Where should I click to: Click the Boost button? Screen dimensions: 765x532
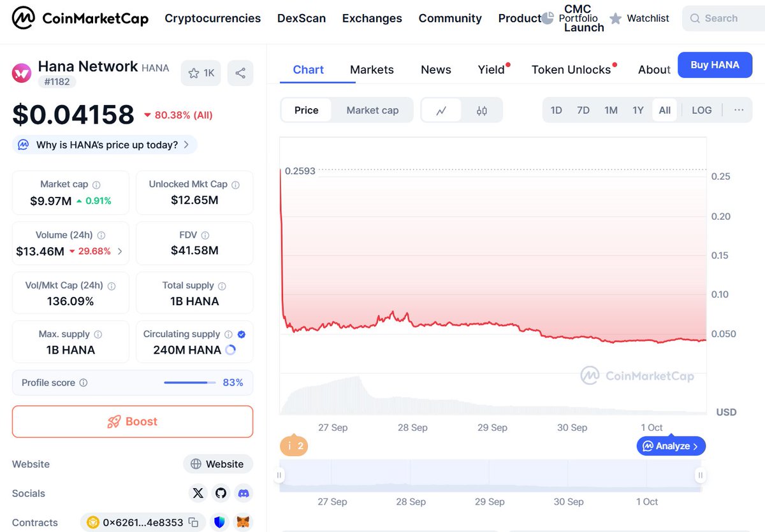[x=133, y=421]
